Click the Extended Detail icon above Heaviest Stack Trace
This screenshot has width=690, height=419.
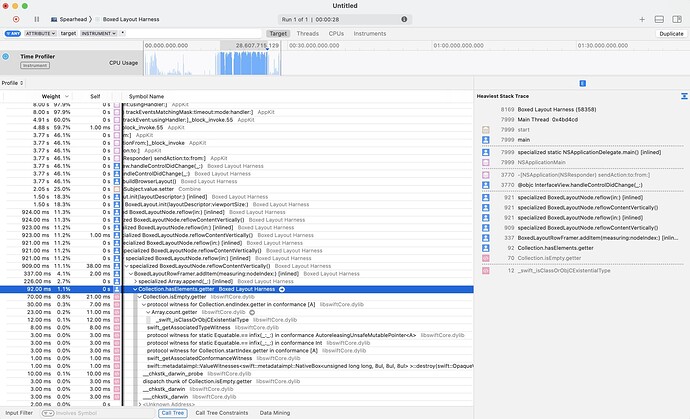pyautogui.click(x=583, y=83)
